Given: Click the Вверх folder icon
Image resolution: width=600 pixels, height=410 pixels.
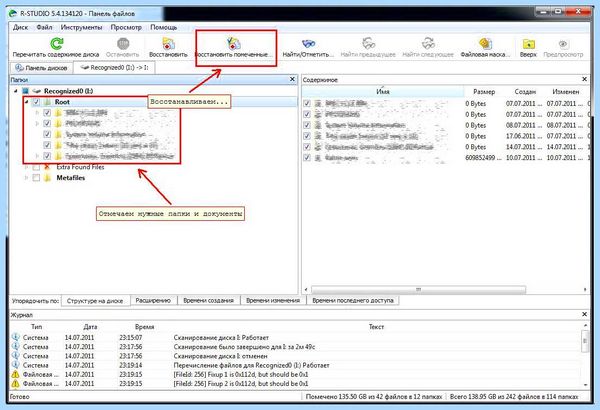Looking at the screenshot, I should point(528,44).
